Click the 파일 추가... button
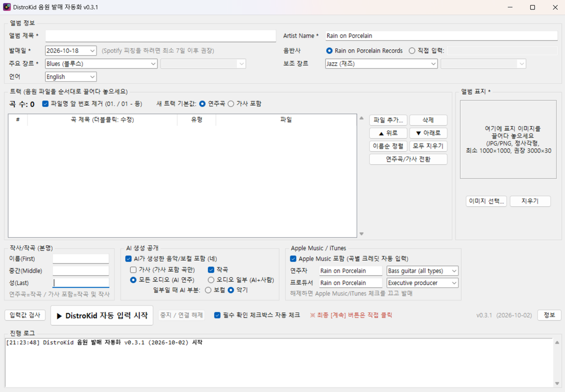Viewport: 565px width, 392px height. coord(388,120)
